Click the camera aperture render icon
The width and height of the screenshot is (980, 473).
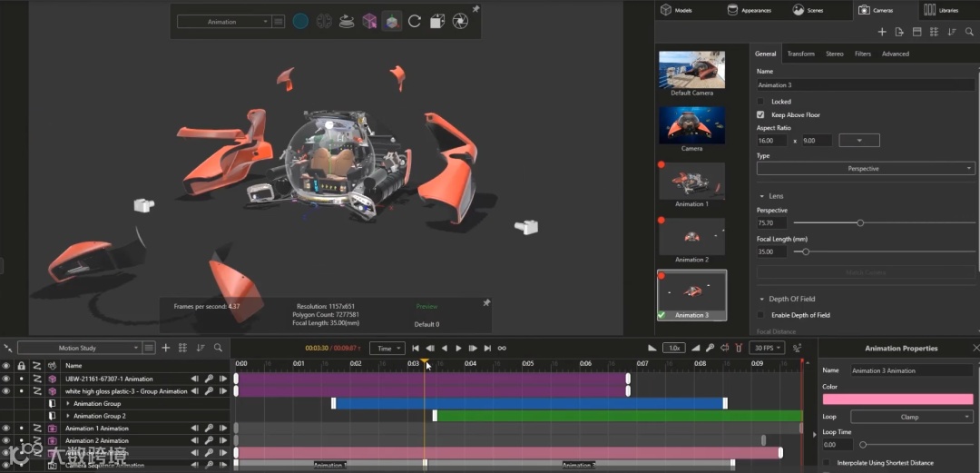point(460,22)
